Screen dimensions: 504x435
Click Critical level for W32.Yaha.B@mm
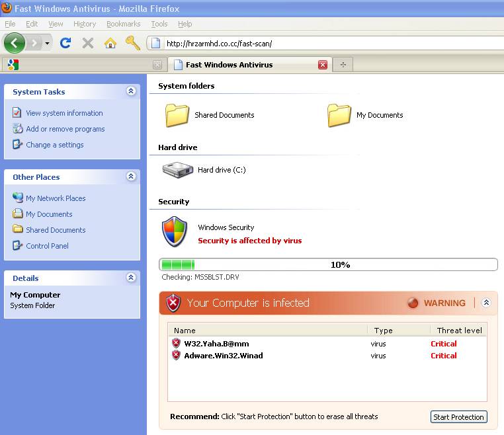tap(444, 344)
